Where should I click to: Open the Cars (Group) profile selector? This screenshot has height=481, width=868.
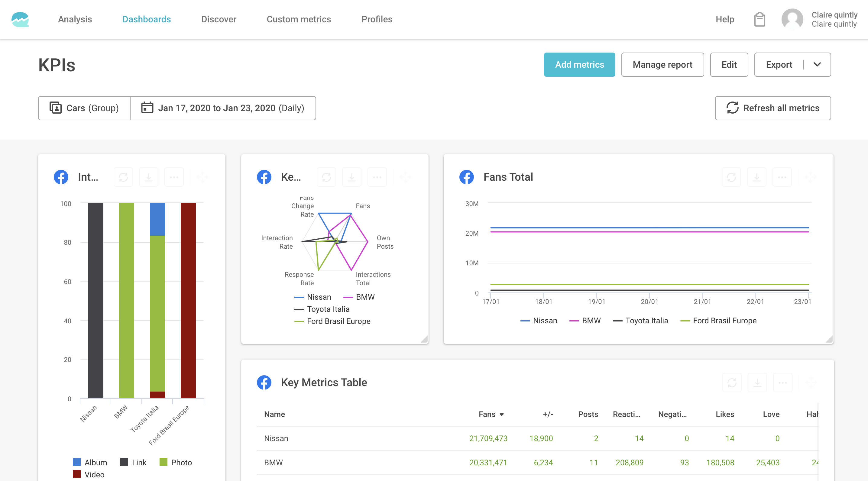click(84, 108)
